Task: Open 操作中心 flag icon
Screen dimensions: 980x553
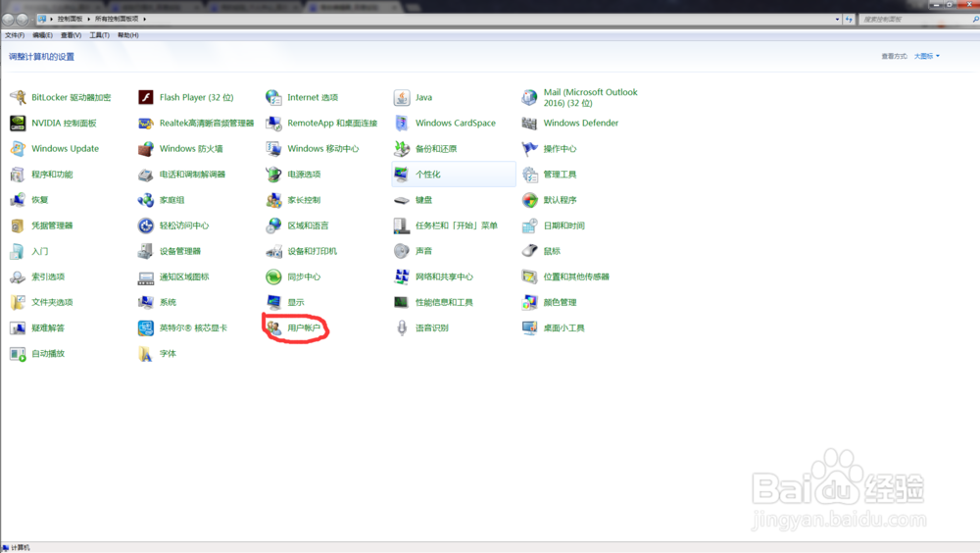Action: click(x=529, y=148)
